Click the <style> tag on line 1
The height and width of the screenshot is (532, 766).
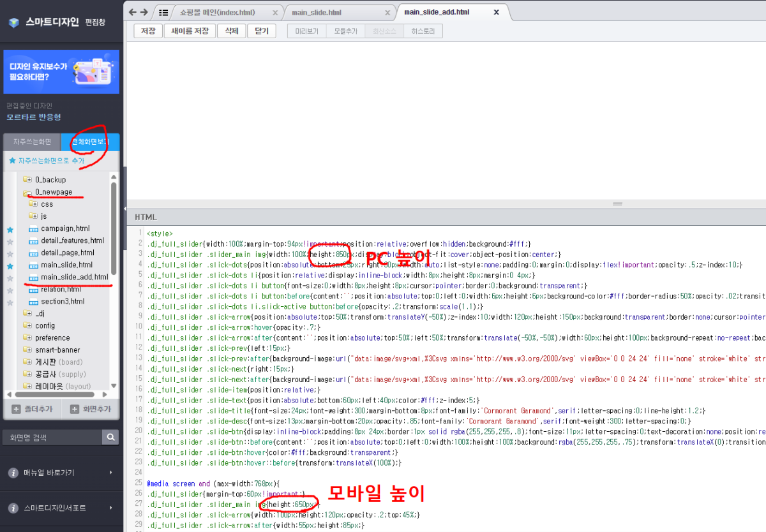click(x=160, y=234)
